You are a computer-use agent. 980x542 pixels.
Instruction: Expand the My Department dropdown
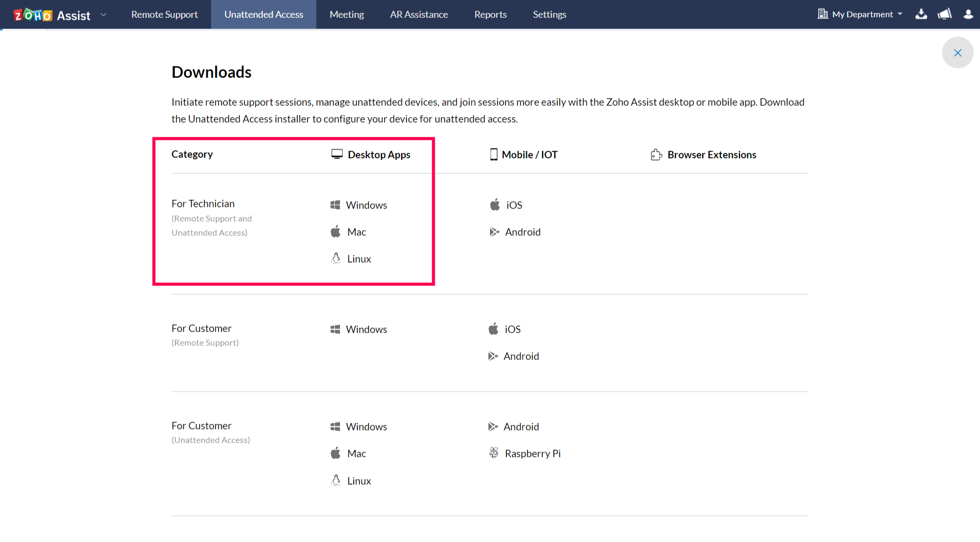pos(859,14)
